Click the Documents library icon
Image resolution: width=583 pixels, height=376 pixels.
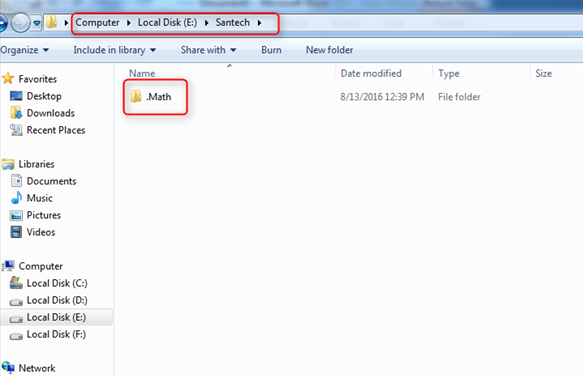click(16, 181)
